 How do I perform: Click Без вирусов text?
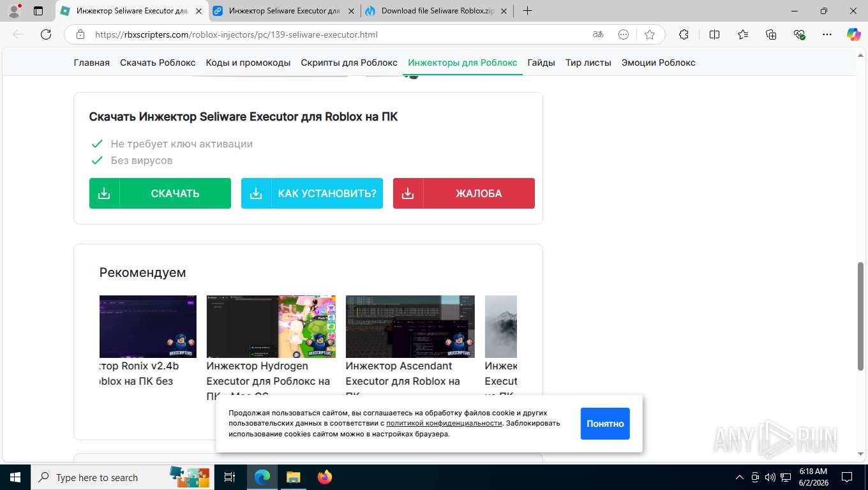pyautogui.click(x=142, y=160)
